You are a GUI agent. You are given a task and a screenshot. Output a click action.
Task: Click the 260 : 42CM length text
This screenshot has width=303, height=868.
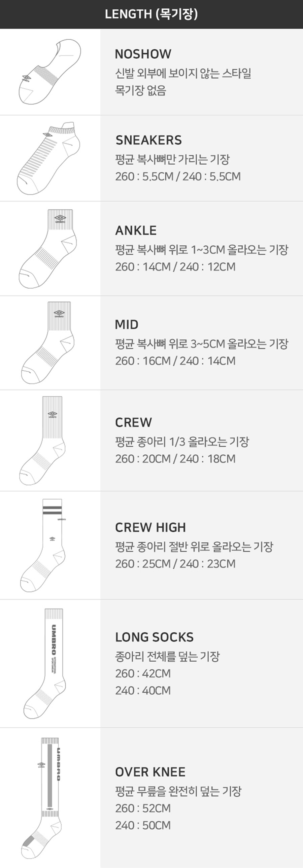coord(143,673)
